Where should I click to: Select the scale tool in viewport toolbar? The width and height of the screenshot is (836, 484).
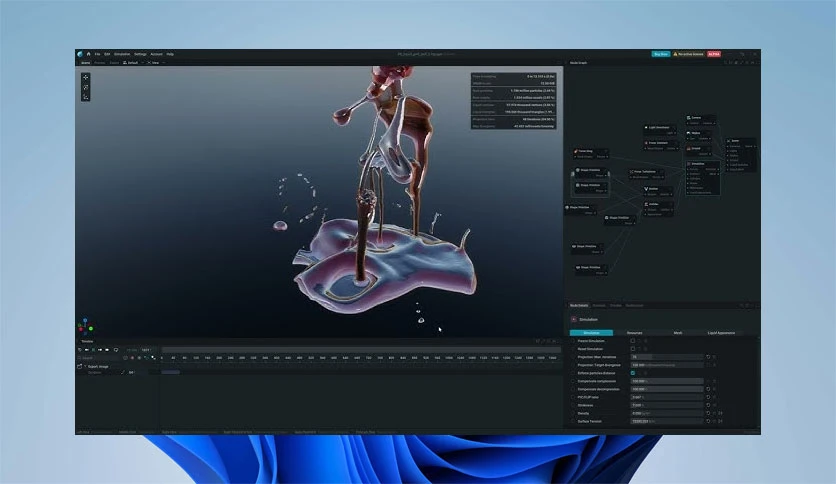[85, 96]
